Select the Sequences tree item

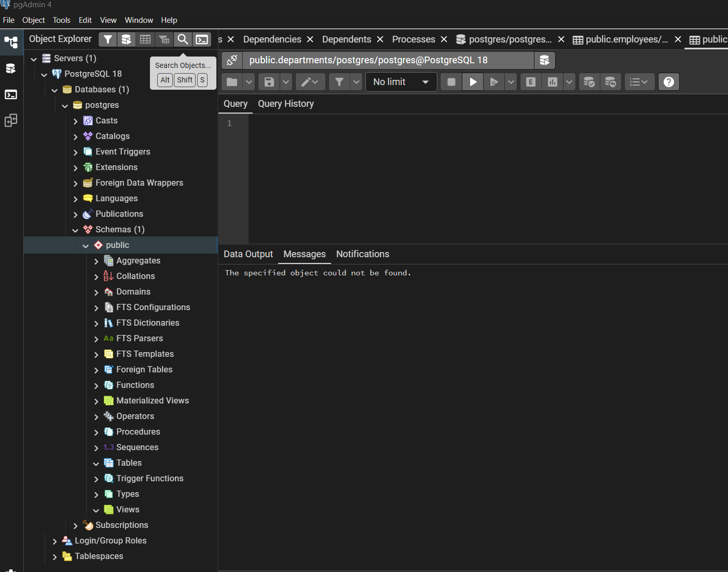coord(138,447)
